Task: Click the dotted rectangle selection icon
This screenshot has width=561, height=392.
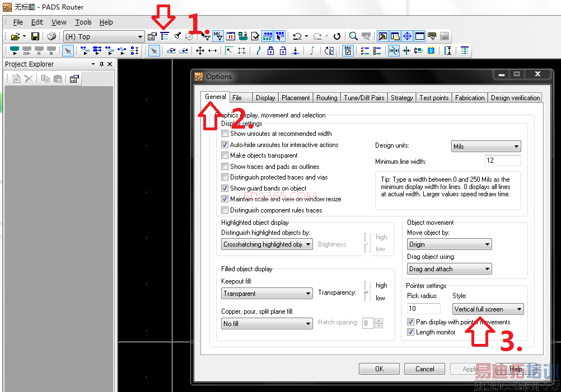Action: (x=241, y=51)
